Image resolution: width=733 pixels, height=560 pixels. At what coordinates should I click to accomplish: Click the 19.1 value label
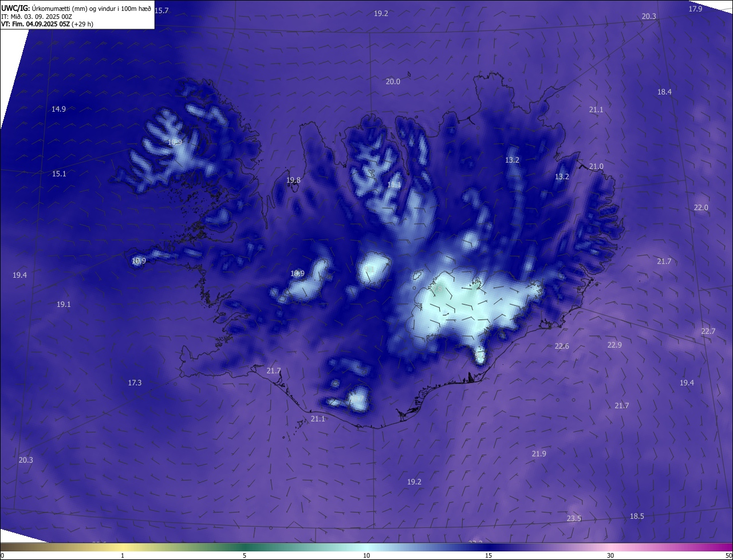point(64,304)
